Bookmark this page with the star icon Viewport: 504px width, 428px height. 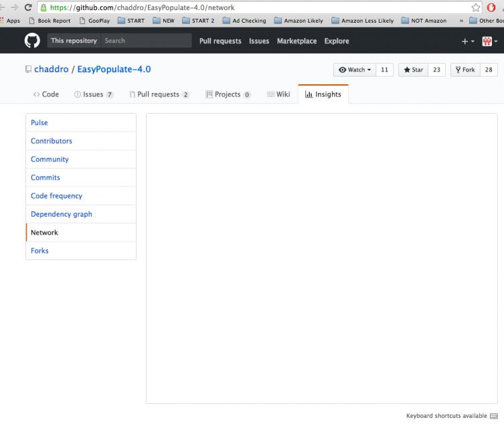476,7
